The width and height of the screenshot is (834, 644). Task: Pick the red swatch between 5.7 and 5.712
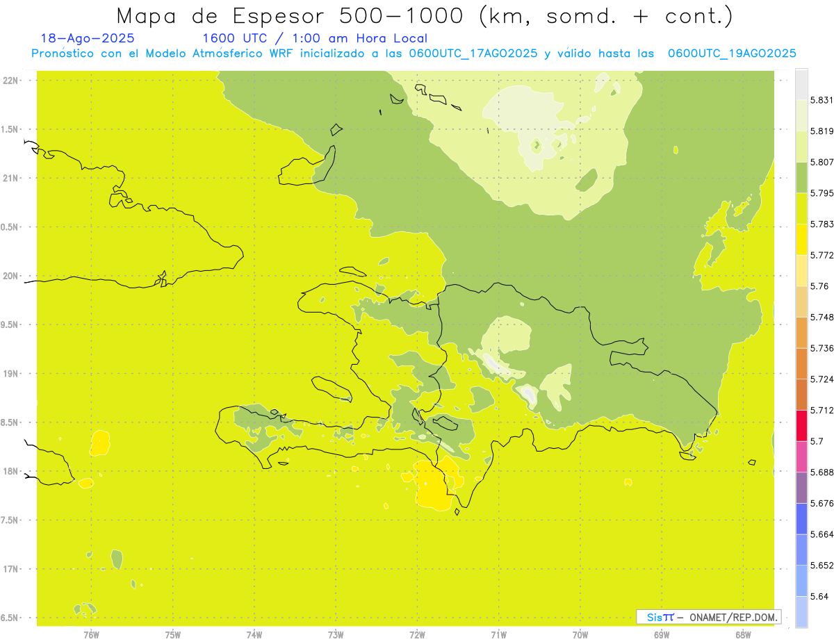[801, 426]
